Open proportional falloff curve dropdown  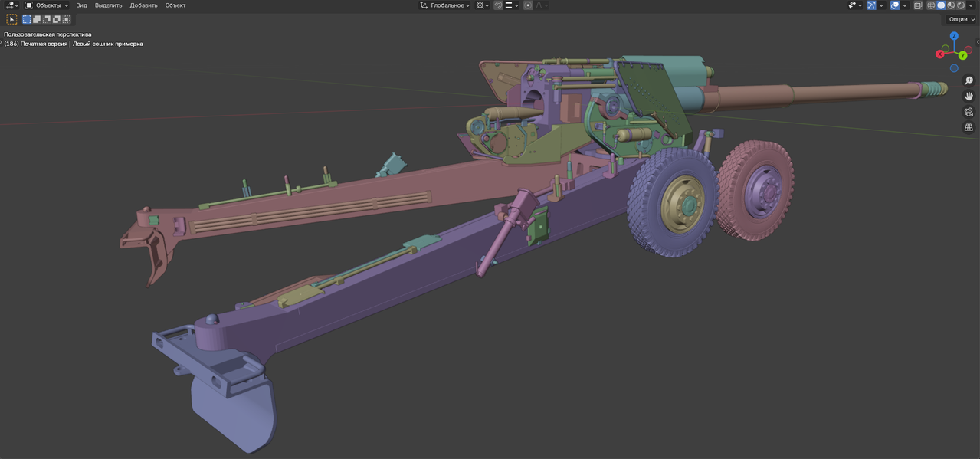click(541, 5)
